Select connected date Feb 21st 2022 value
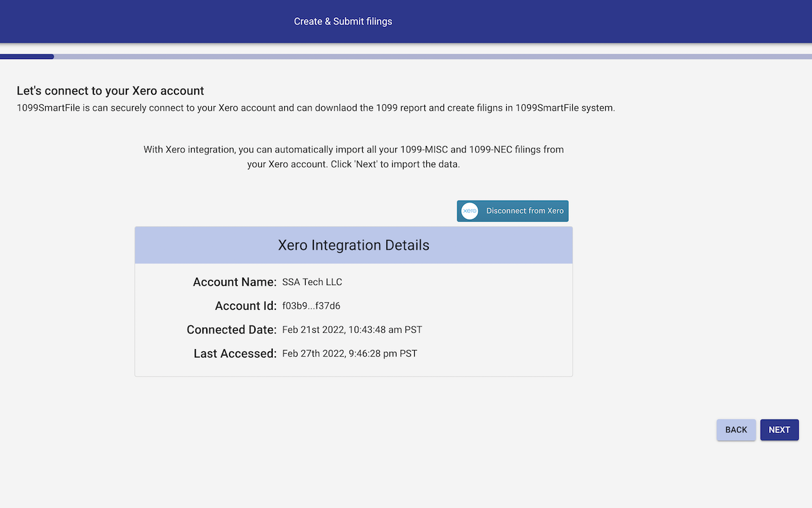Screen dimensions: 812x508 352,330
